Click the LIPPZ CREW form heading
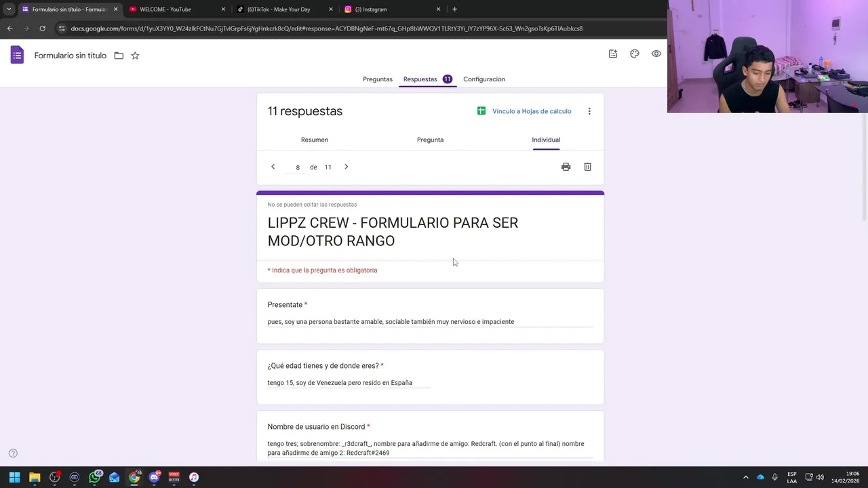This screenshot has height=488, width=868. pyautogui.click(x=393, y=232)
